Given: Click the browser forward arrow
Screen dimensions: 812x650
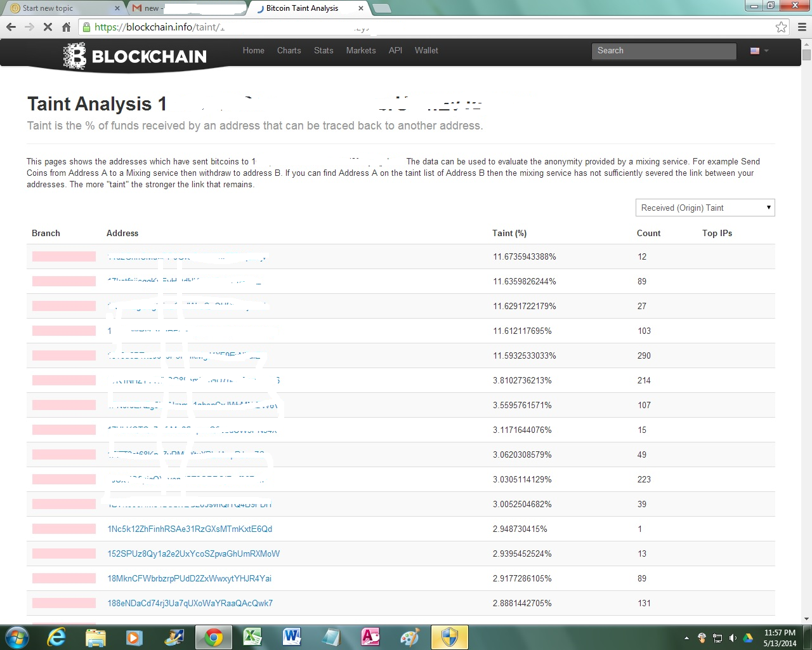Looking at the screenshot, I should (x=29, y=27).
